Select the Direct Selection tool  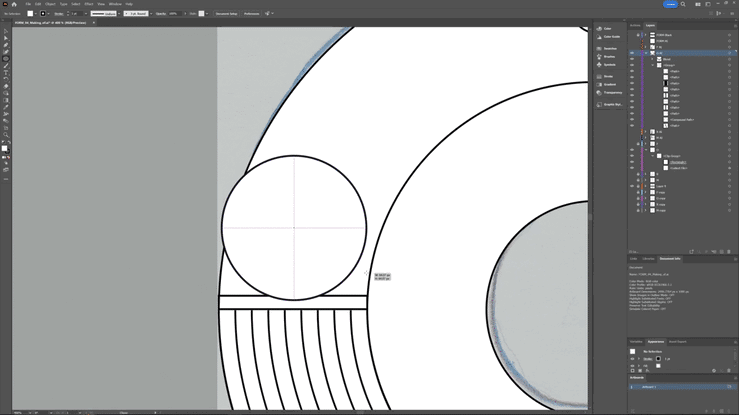[6, 38]
